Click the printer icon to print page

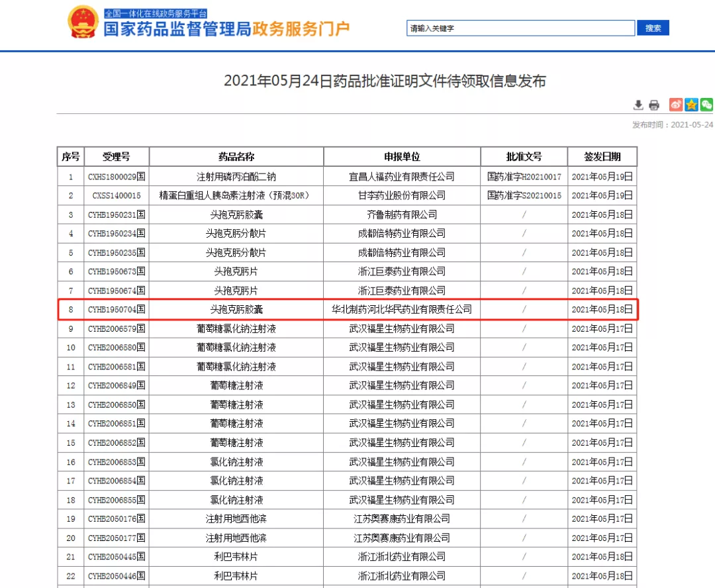point(654,105)
